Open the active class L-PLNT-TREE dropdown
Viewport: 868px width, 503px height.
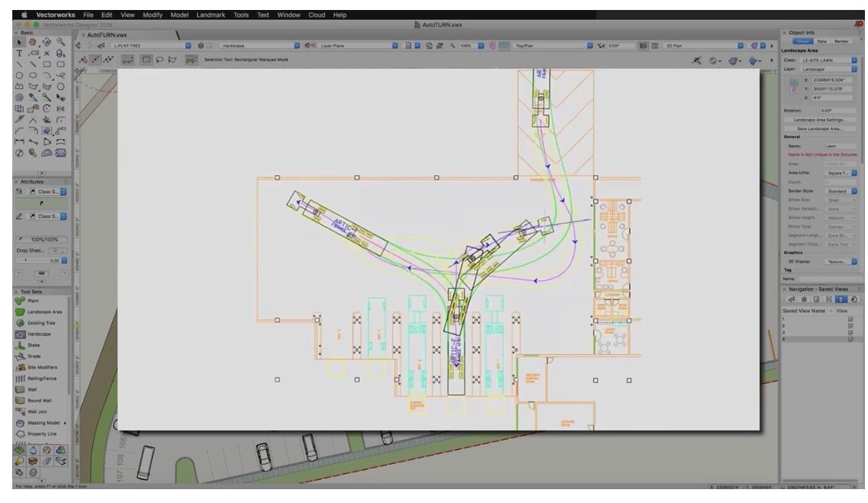click(x=151, y=45)
